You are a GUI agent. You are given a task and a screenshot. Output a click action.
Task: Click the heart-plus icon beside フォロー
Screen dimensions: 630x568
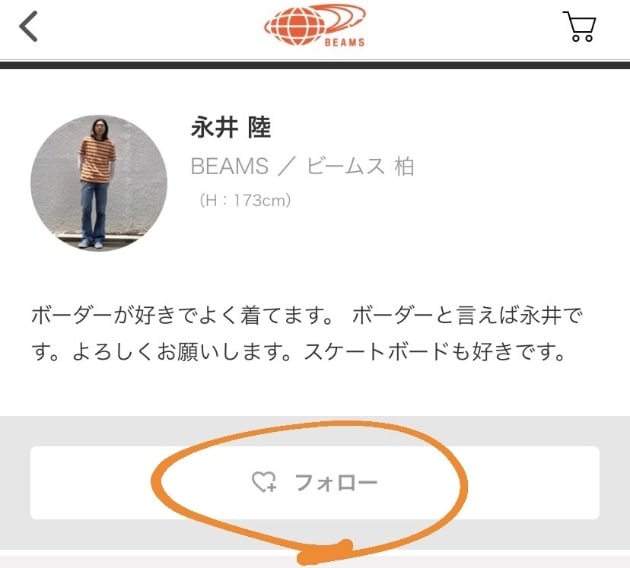tap(264, 482)
